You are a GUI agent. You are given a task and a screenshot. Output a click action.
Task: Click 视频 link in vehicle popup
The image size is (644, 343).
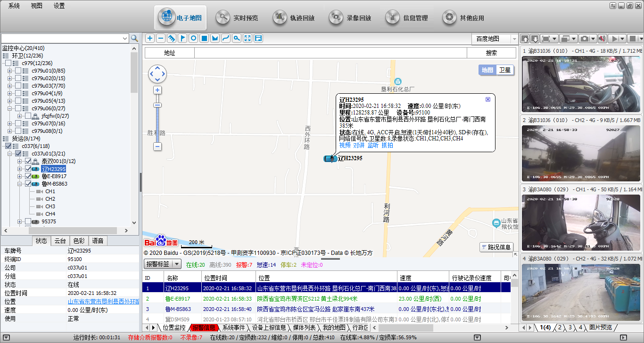pyautogui.click(x=345, y=145)
